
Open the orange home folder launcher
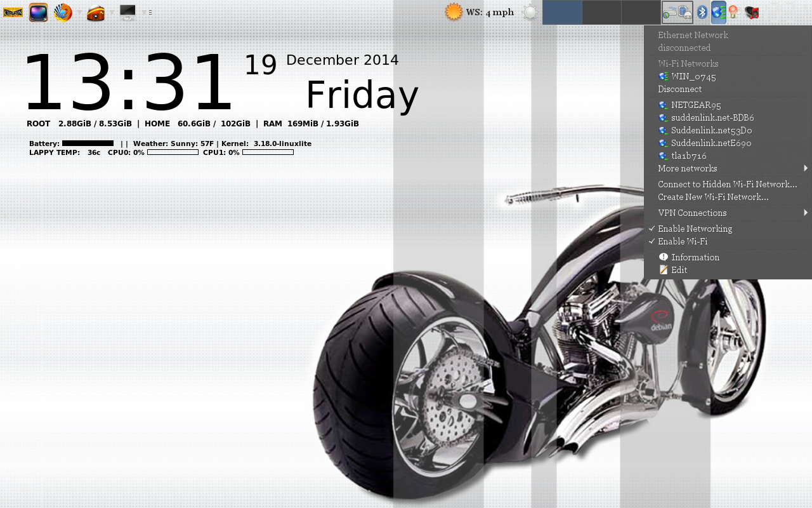click(96, 12)
